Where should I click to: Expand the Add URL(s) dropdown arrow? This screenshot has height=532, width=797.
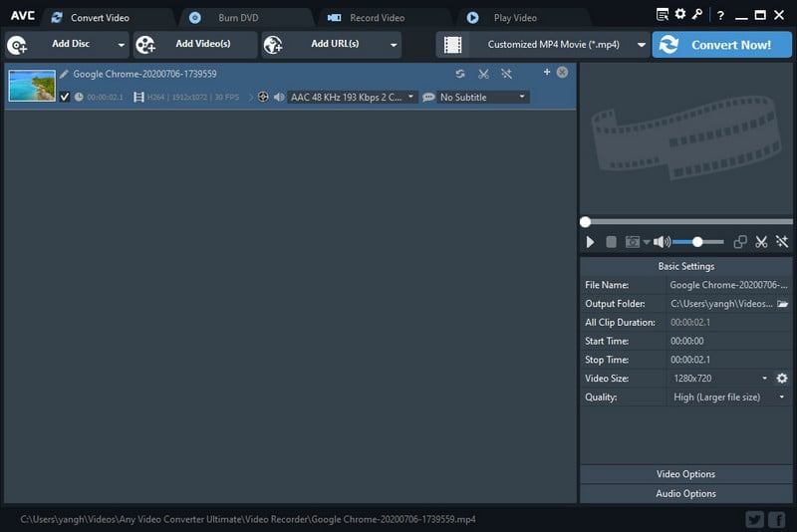[394, 45]
